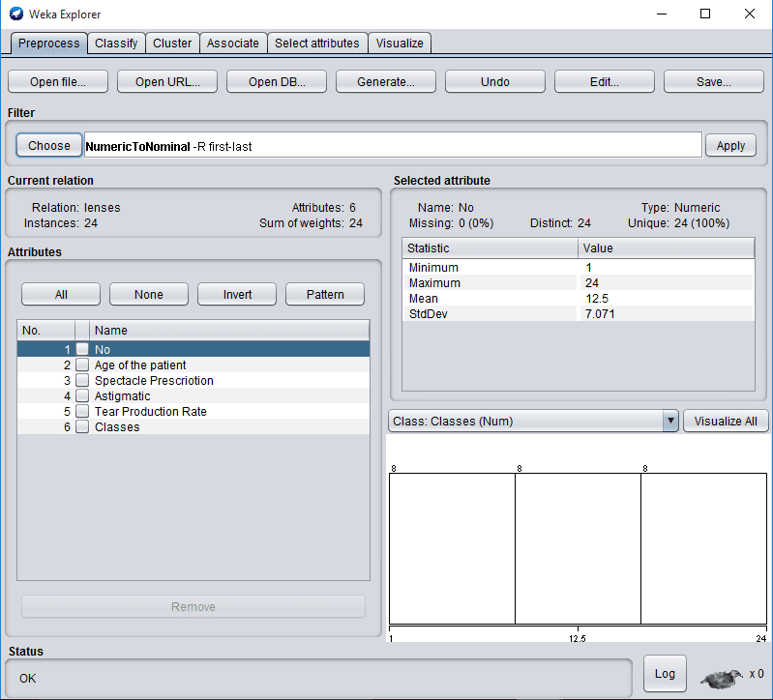
Task: Click the Edit... button
Action: point(605,82)
